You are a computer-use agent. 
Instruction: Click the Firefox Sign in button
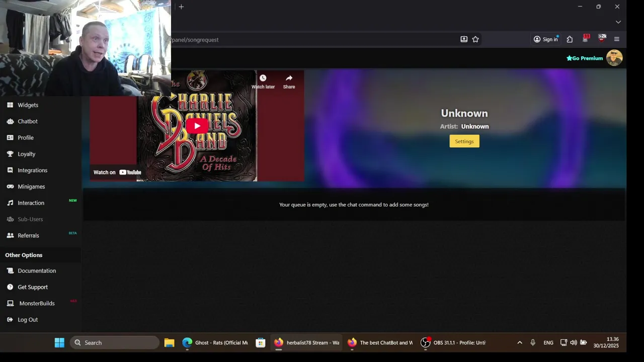pyautogui.click(x=546, y=39)
